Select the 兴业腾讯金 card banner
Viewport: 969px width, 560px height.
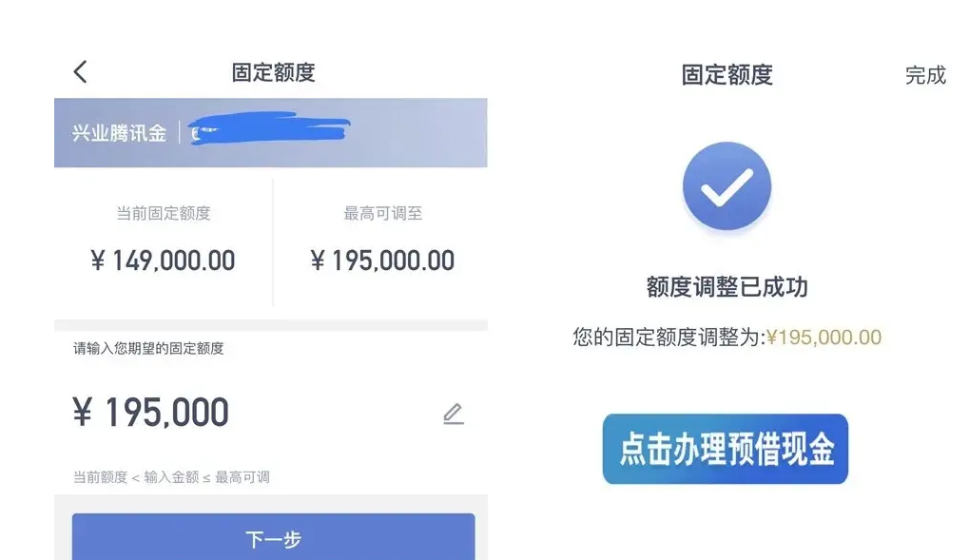click(271, 132)
